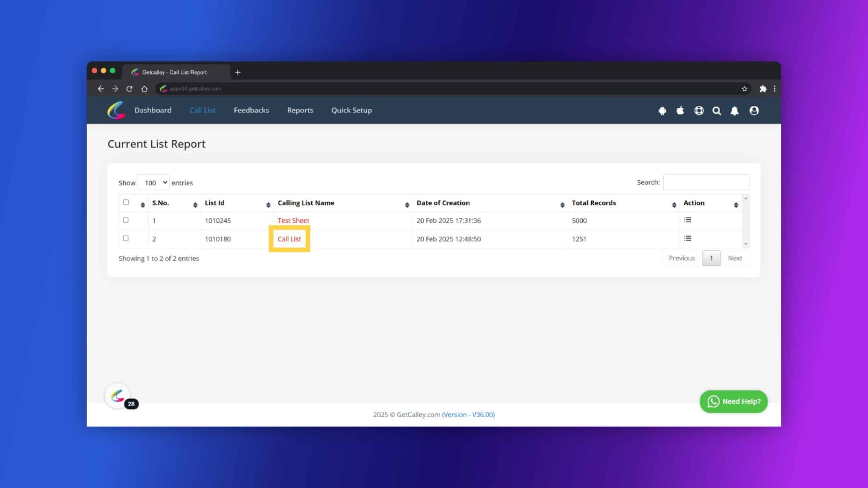868x488 pixels.
Task: Tick the select-all header checkbox
Action: point(126,202)
